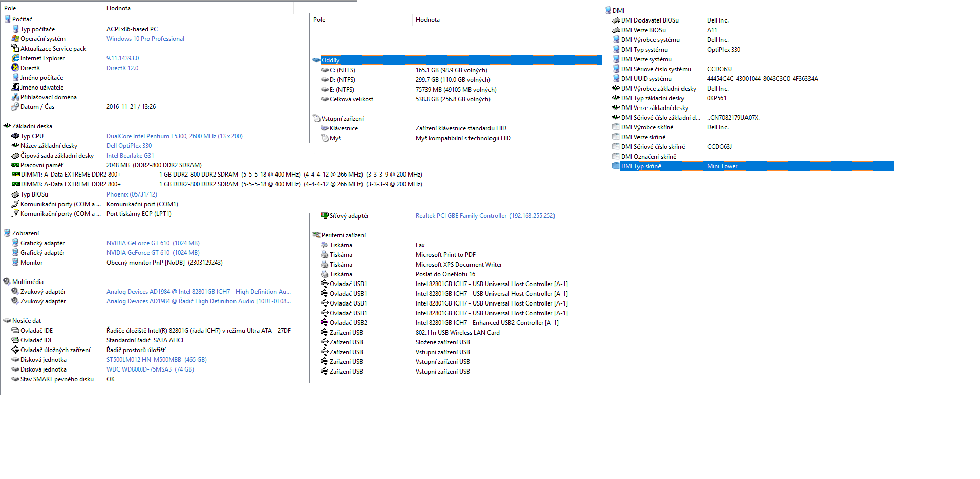Click the Typ CPU chip icon
Viewport: 980px width, 479px height.
click(15, 136)
